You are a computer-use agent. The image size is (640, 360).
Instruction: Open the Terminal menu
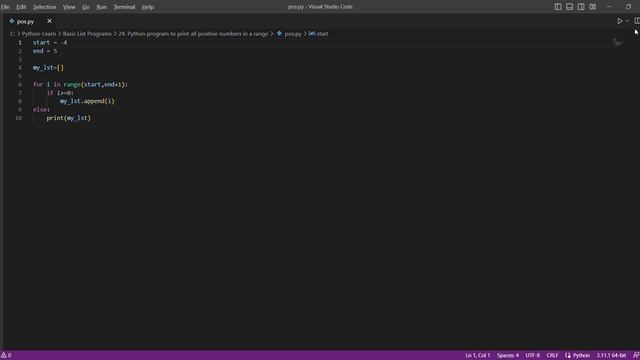point(124,7)
